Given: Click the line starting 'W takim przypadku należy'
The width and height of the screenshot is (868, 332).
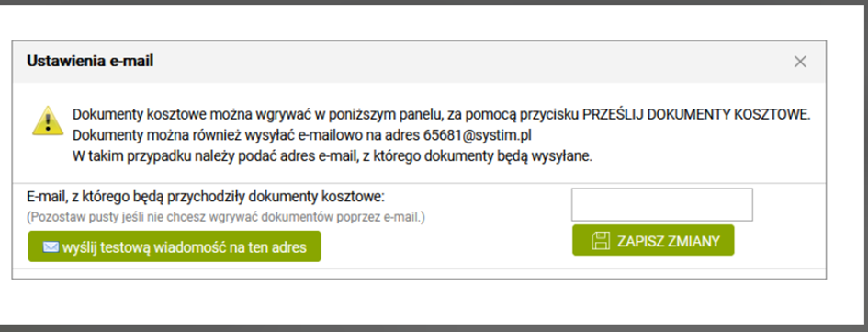Looking at the screenshot, I should point(333,155).
